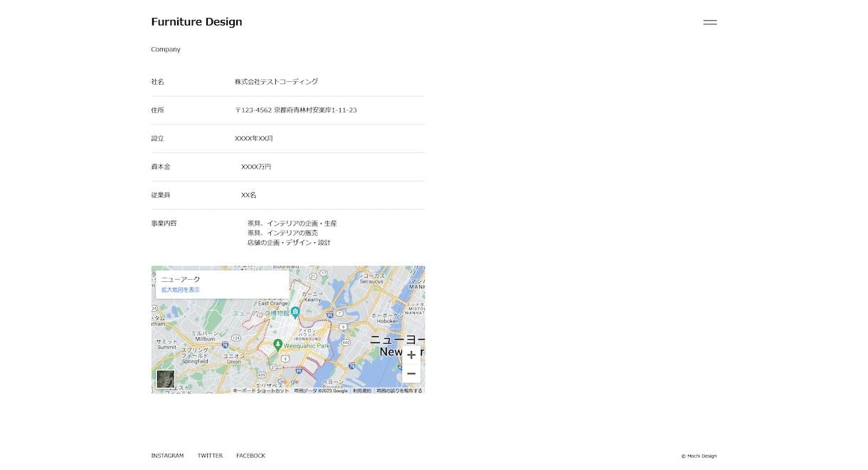Click 店舗の企画・デザイン・設計 line
Image resolution: width=868 pixels, height=470 pixels.
289,243
